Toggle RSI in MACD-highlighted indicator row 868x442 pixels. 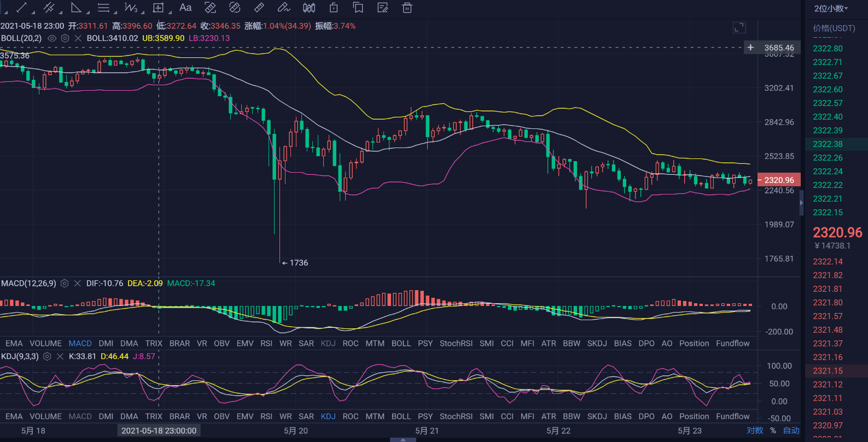(x=266, y=344)
